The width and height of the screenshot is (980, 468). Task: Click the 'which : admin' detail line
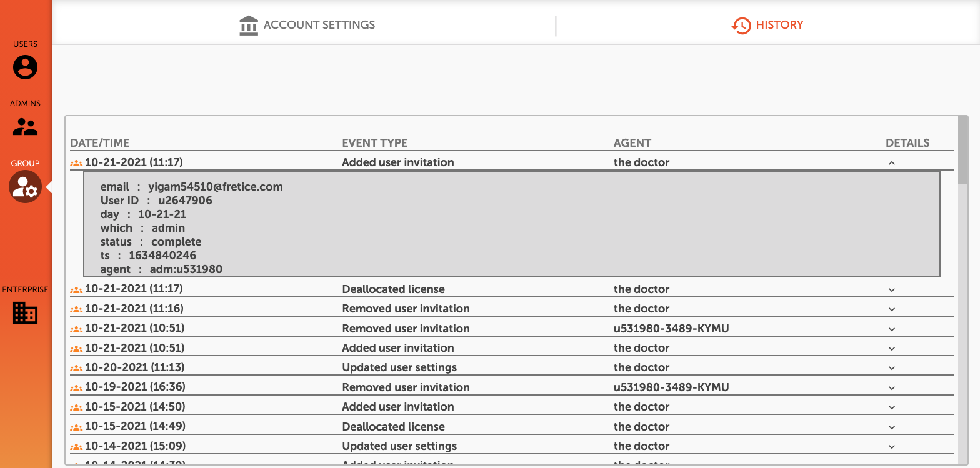click(142, 228)
